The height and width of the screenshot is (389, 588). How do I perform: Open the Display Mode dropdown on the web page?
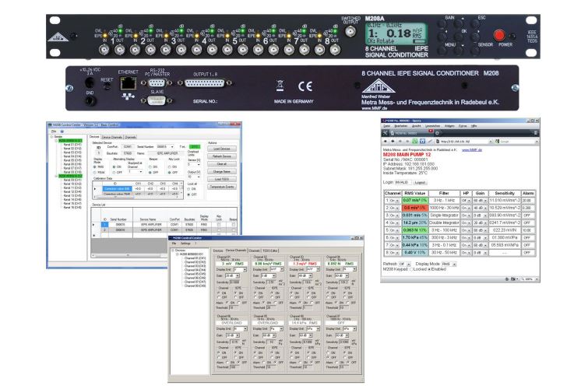(x=449, y=264)
